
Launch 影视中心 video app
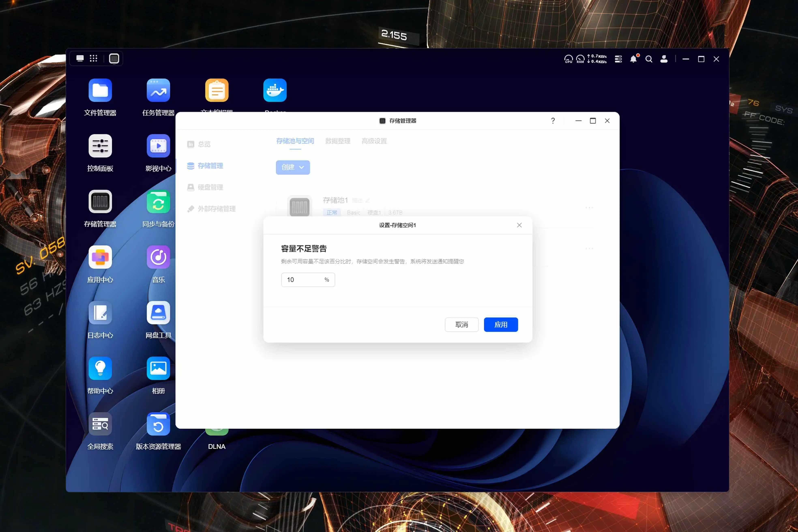[x=158, y=146]
